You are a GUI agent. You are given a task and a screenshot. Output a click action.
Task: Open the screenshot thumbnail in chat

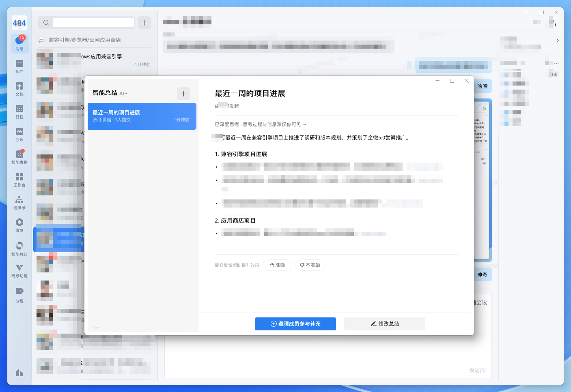point(483,180)
